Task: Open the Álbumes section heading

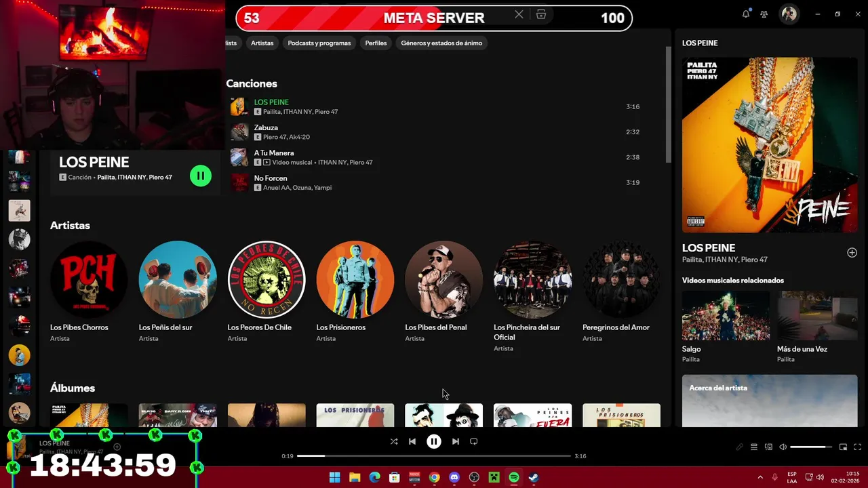Action: (x=73, y=388)
